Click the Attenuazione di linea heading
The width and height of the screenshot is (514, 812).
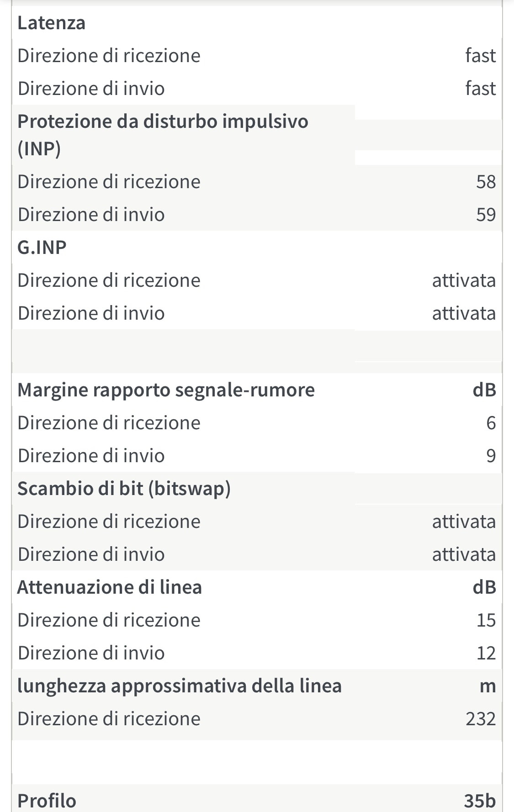(109, 587)
